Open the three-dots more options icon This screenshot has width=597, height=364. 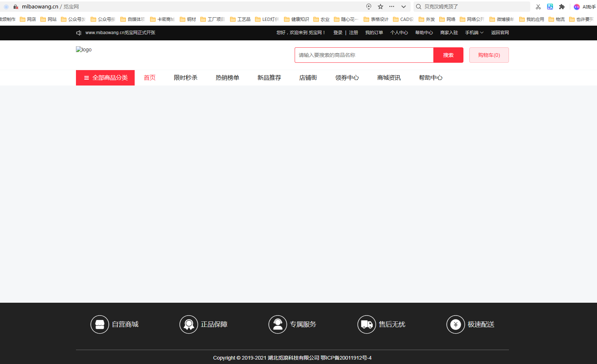tap(392, 7)
